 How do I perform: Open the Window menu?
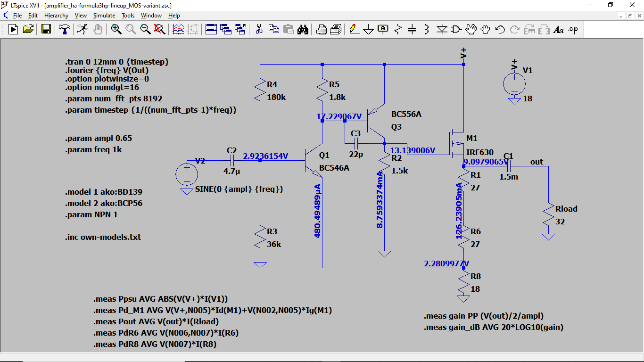[151, 16]
